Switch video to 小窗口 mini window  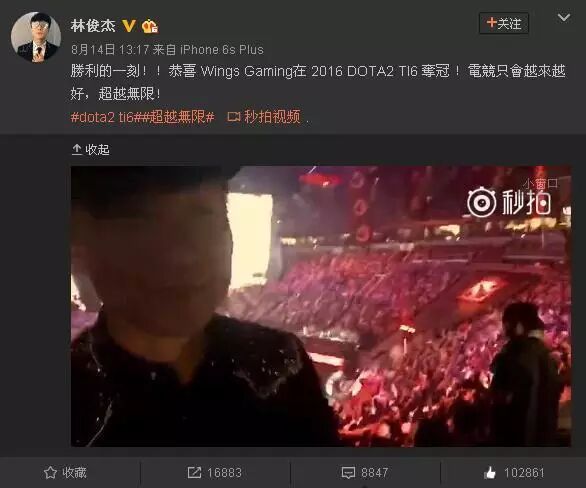click(x=540, y=183)
